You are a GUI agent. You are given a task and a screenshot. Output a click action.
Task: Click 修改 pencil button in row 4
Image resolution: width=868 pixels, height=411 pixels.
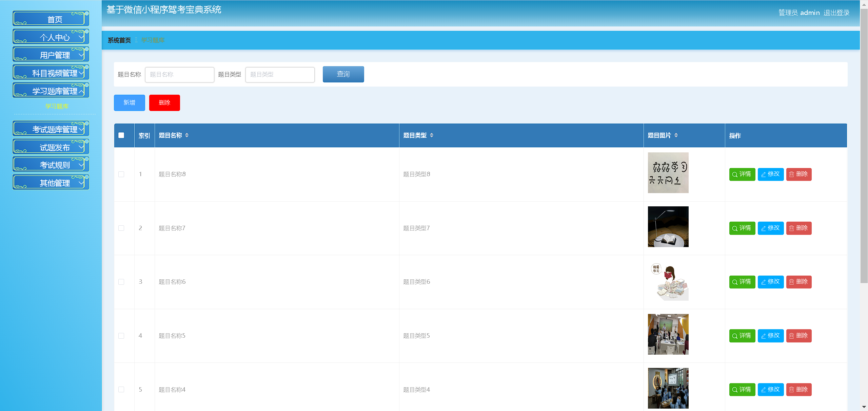[x=770, y=336]
